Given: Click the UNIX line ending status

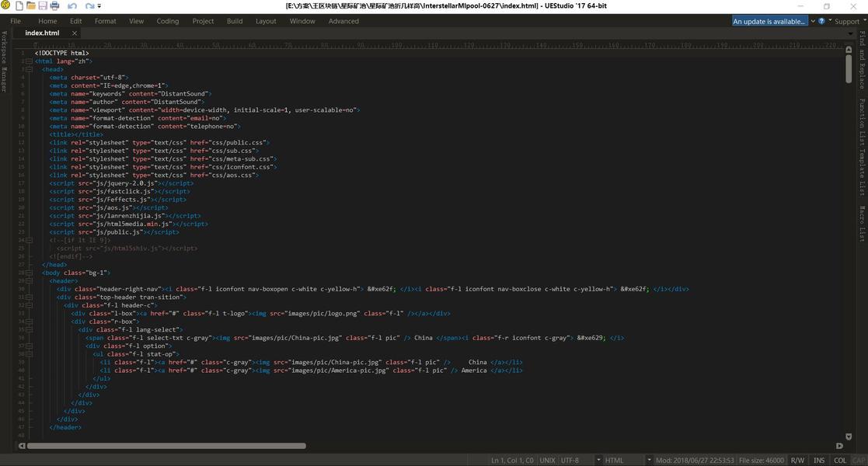Looking at the screenshot, I should click(547, 461).
